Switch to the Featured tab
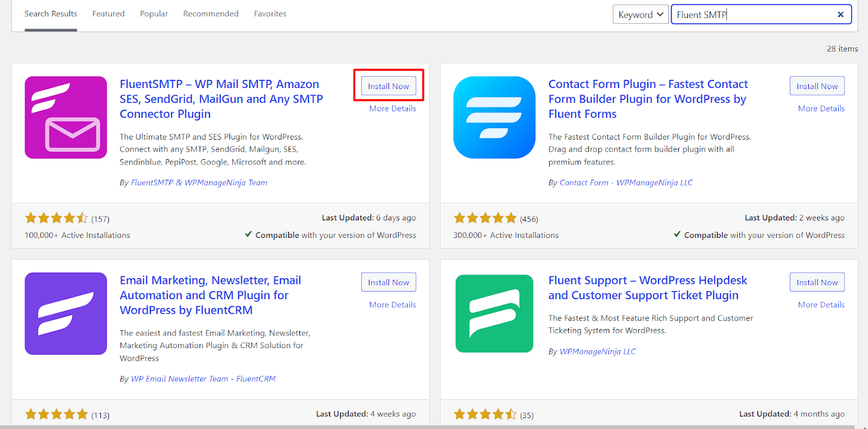Screen dimensions: 868x429 (108, 14)
